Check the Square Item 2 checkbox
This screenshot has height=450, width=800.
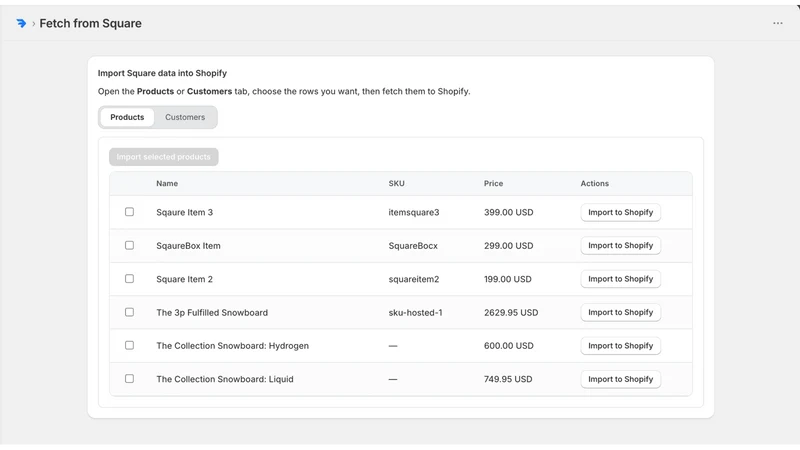[x=130, y=279]
